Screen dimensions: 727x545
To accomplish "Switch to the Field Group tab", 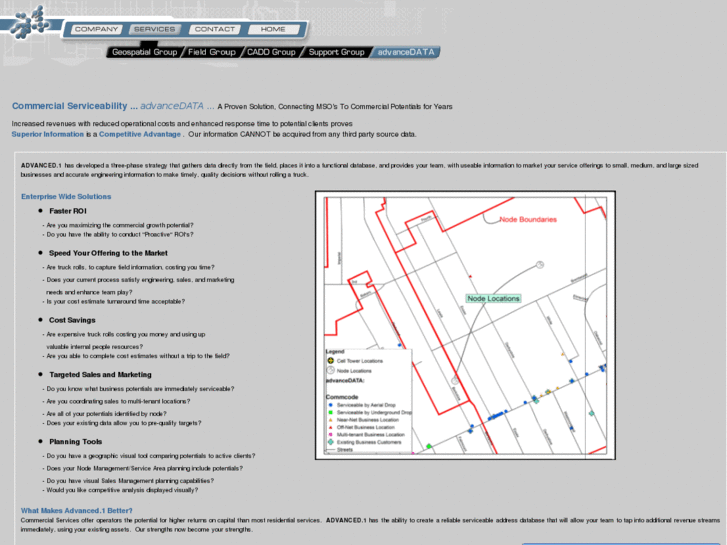I will coord(211,52).
